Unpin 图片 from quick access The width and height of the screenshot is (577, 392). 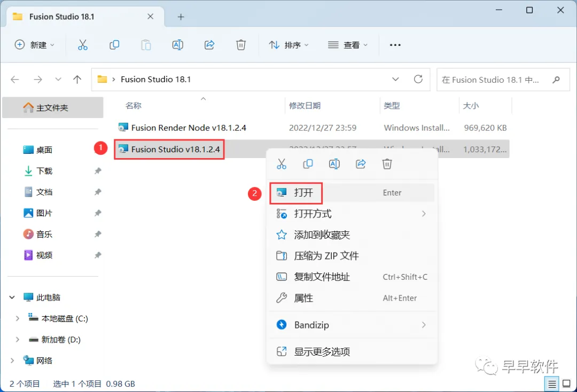click(98, 213)
